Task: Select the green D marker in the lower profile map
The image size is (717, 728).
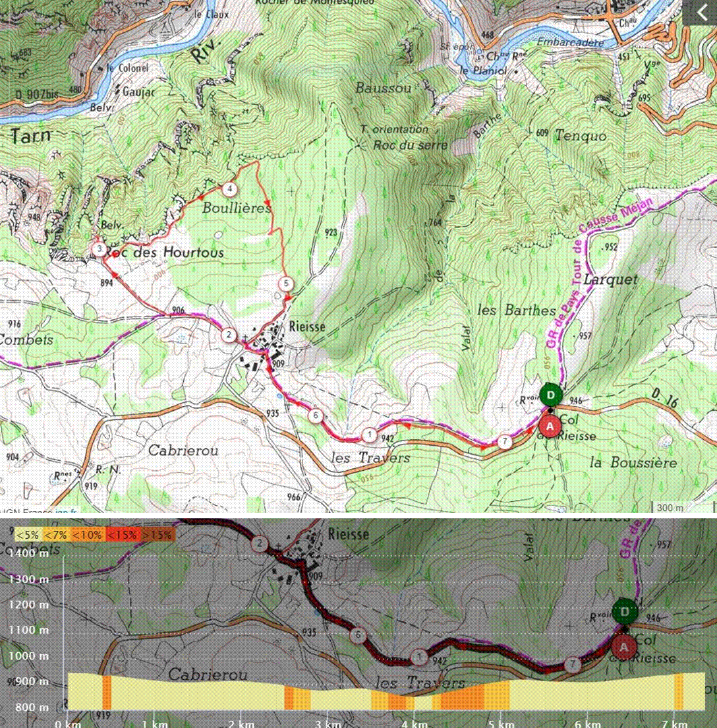Action: tap(625, 611)
